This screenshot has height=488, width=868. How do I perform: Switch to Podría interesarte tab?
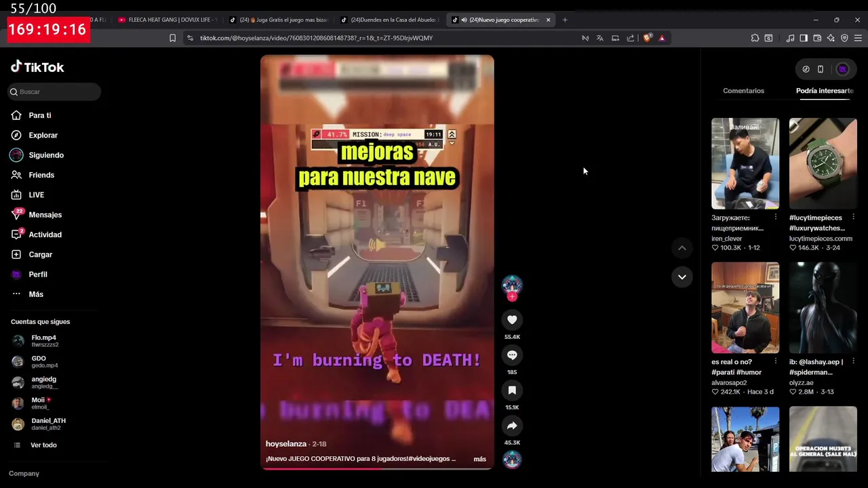click(x=825, y=90)
